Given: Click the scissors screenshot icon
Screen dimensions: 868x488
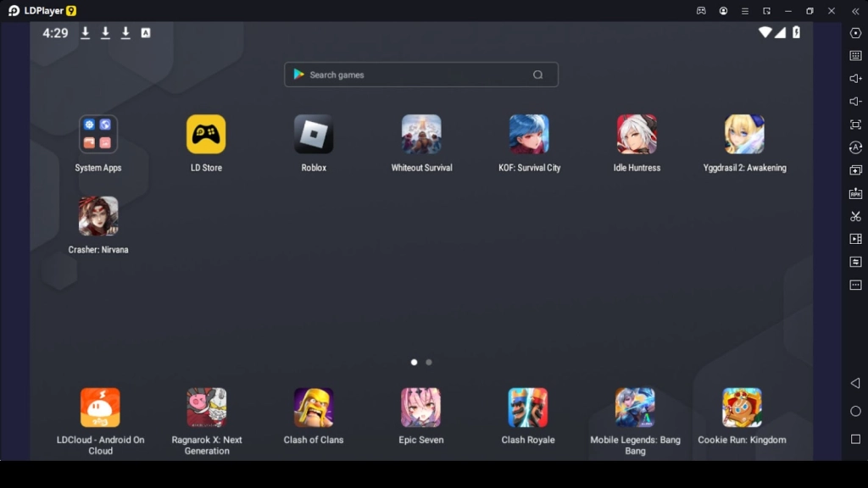Looking at the screenshot, I should click(x=855, y=216).
